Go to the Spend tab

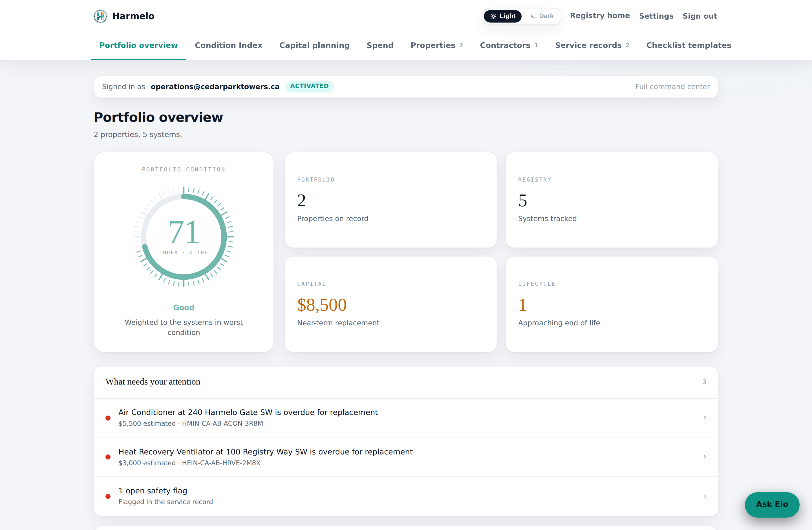pos(380,45)
